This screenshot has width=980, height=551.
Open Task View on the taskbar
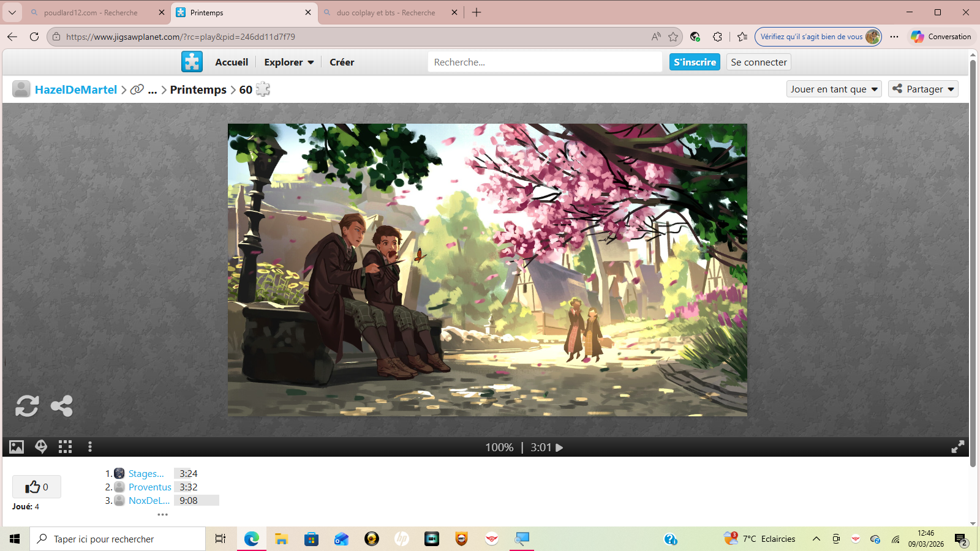(221, 539)
